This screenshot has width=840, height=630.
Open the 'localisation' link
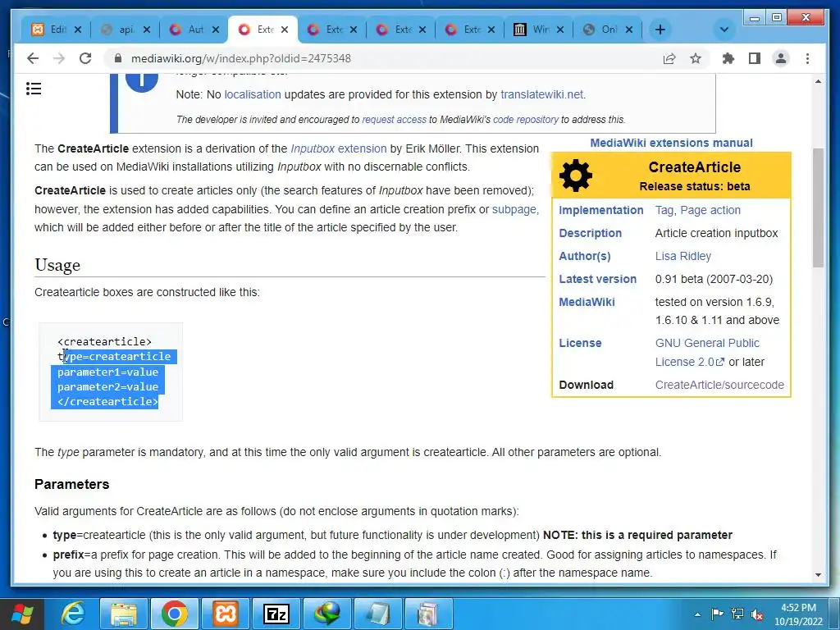click(253, 94)
